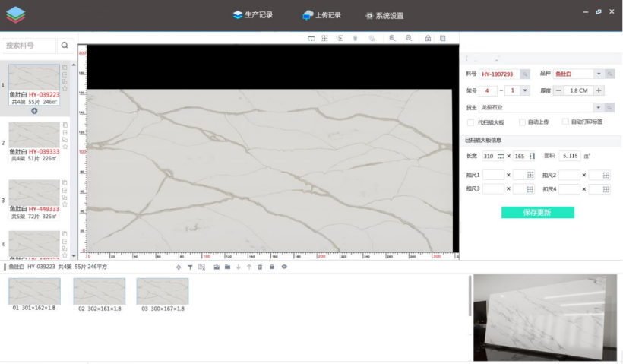The width and height of the screenshot is (623, 364).
Task: Click the star icon beside HY-039223
Action: (x=65, y=89)
